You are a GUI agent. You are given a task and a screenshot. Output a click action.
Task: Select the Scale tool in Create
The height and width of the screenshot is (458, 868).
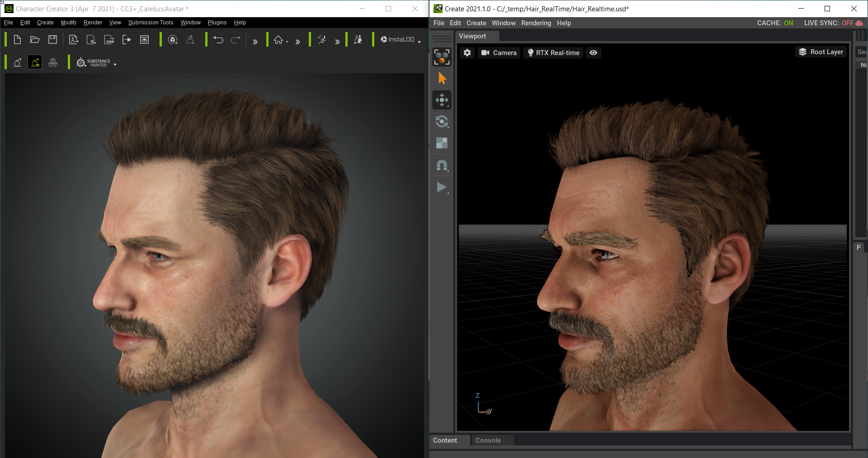click(442, 143)
